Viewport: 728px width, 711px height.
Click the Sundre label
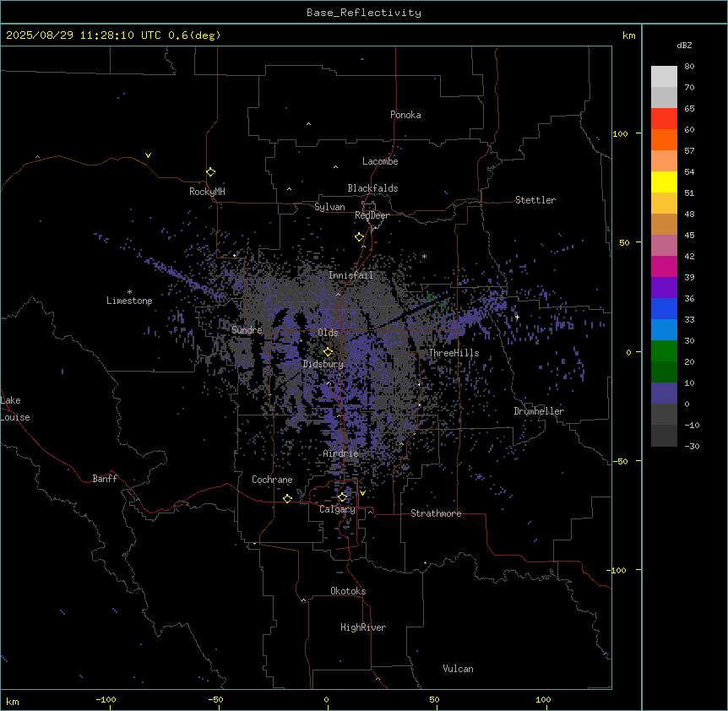(247, 330)
